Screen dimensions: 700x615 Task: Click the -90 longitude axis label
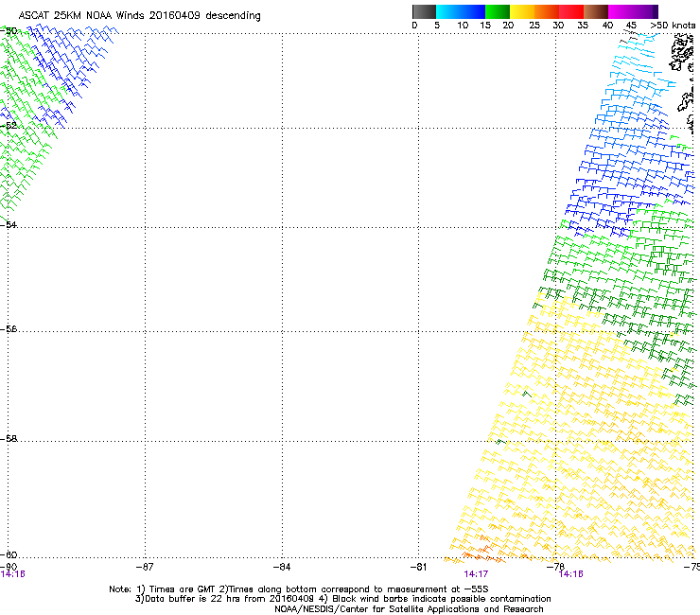(9, 567)
